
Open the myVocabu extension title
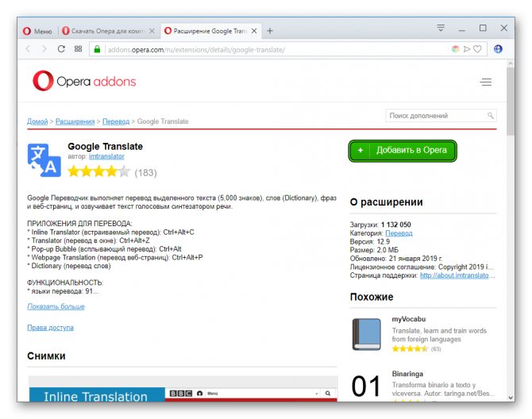click(x=408, y=319)
